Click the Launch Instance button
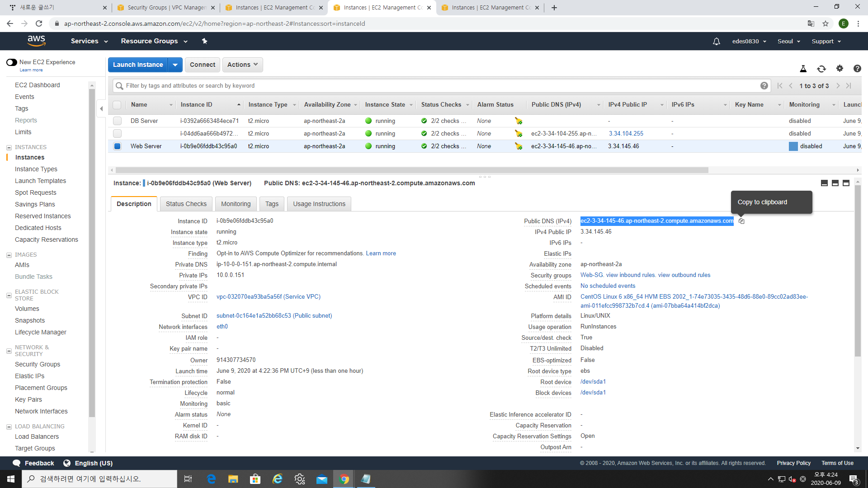The width and height of the screenshot is (868, 488). click(138, 65)
